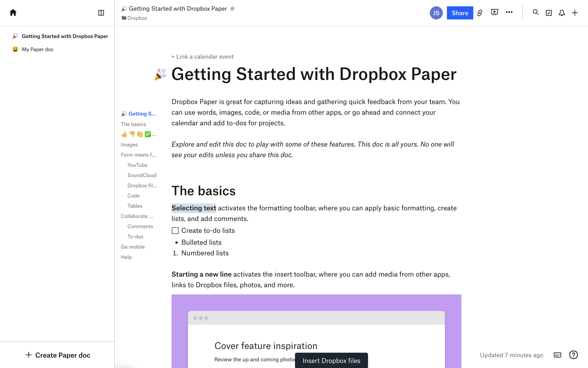Open keyboard shortcuts icon
This screenshot has height=368, width=588.
[x=557, y=355]
